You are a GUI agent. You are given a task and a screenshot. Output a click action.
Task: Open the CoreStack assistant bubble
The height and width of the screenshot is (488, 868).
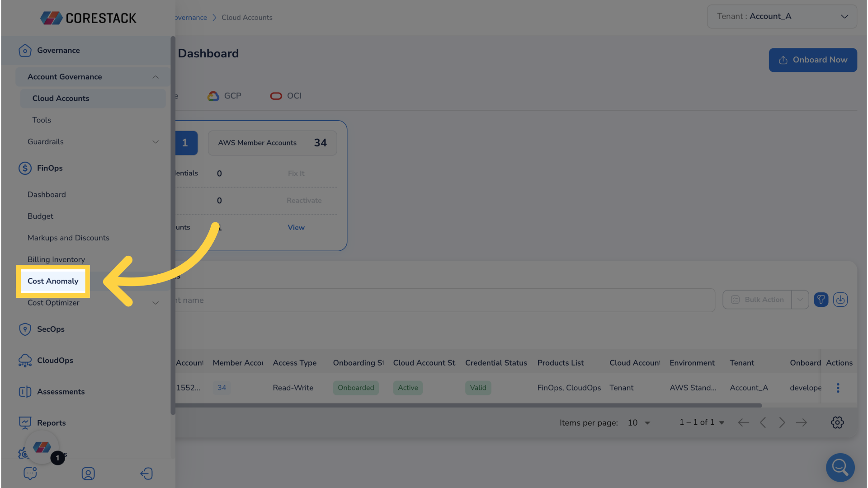pyautogui.click(x=42, y=447)
